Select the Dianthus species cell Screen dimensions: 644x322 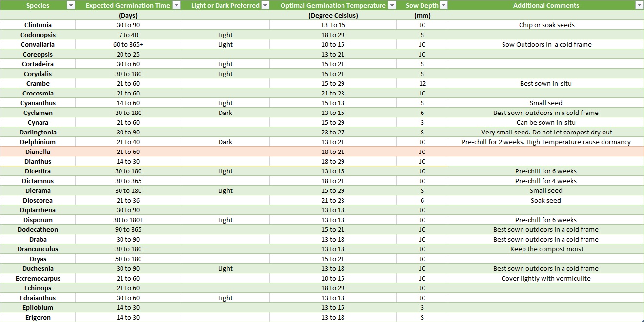click(38, 161)
